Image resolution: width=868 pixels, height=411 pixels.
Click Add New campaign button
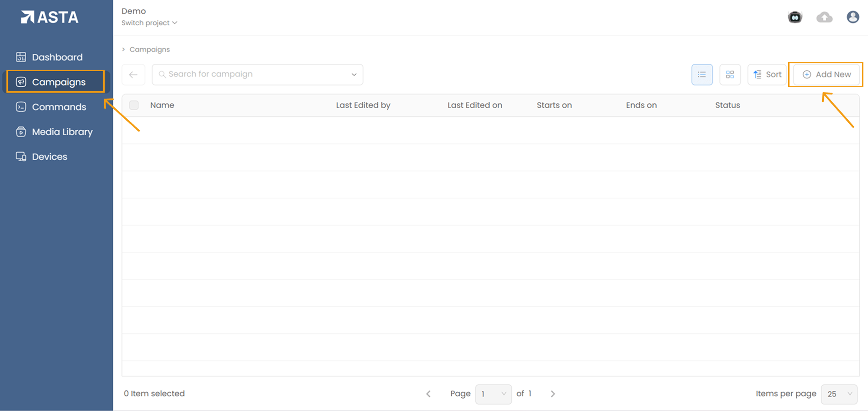click(x=826, y=74)
